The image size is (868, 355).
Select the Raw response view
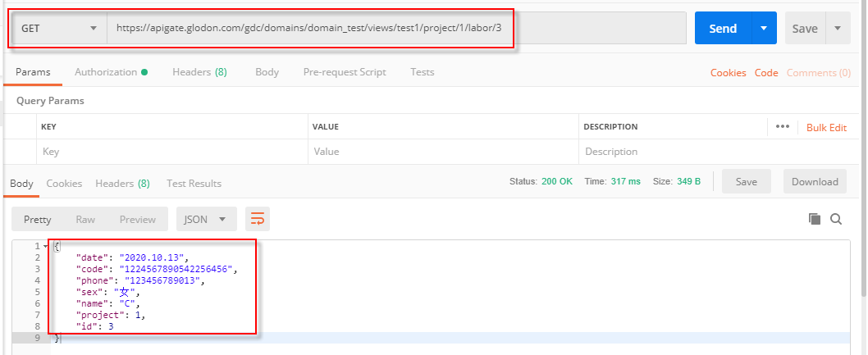(x=85, y=219)
